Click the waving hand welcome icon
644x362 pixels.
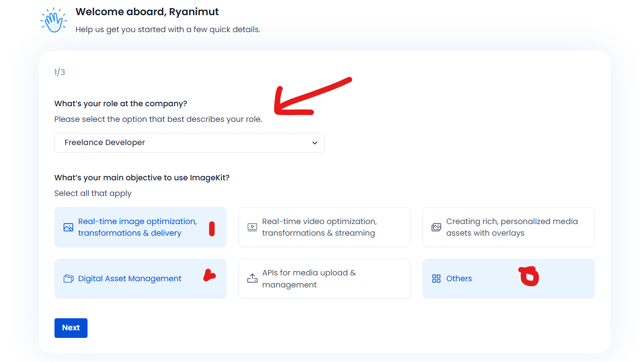[x=54, y=20]
